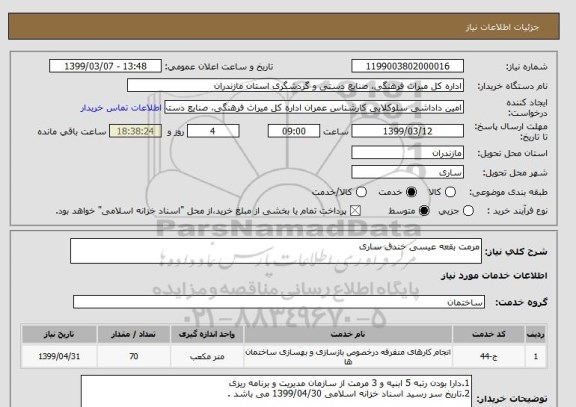Select the جزیی purchase type radio

click(x=468, y=211)
